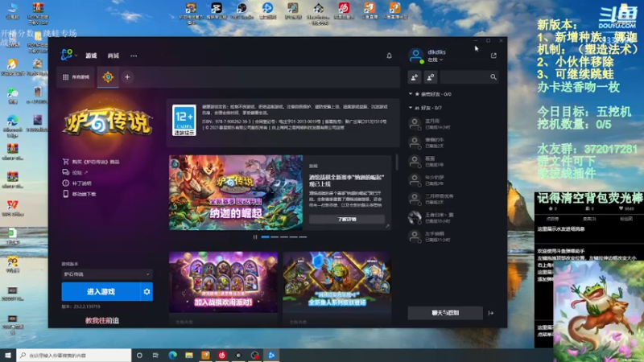The width and height of the screenshot is (644, 362).
Task: Open File Explorer from the taskbar
Action: (x=189, y=355)
